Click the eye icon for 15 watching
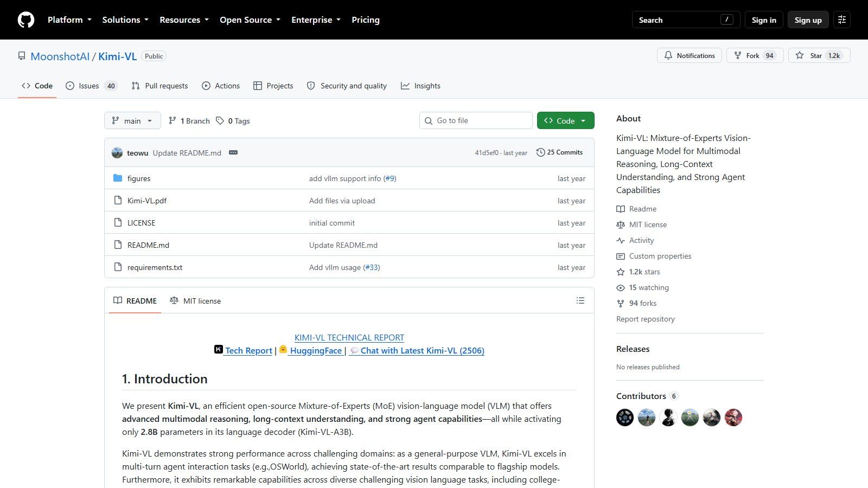Screen dimensions: 868x488 [621, 288]
